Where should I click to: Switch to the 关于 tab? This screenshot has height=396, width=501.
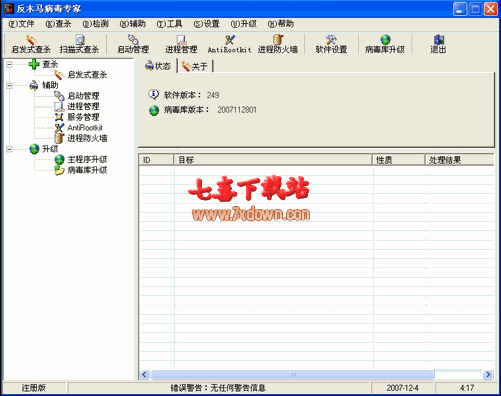195,66
